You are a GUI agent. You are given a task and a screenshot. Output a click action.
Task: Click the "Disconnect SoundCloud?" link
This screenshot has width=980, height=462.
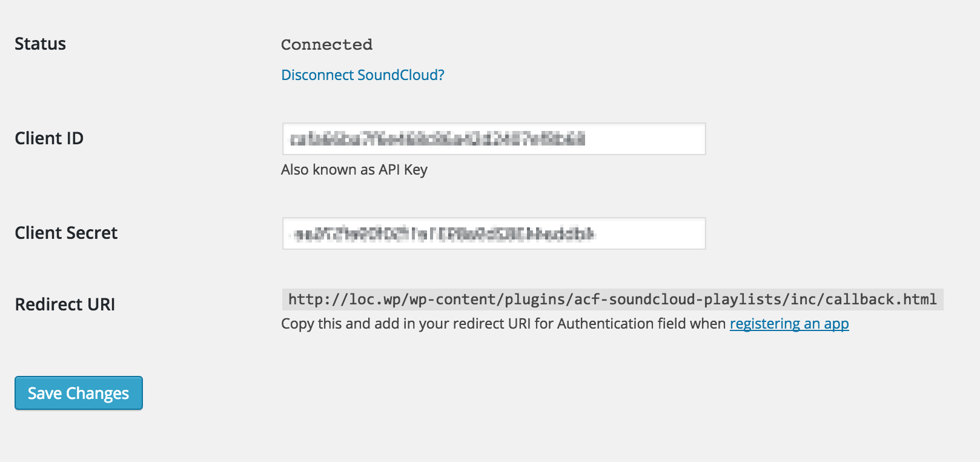(x=362, y=75)
